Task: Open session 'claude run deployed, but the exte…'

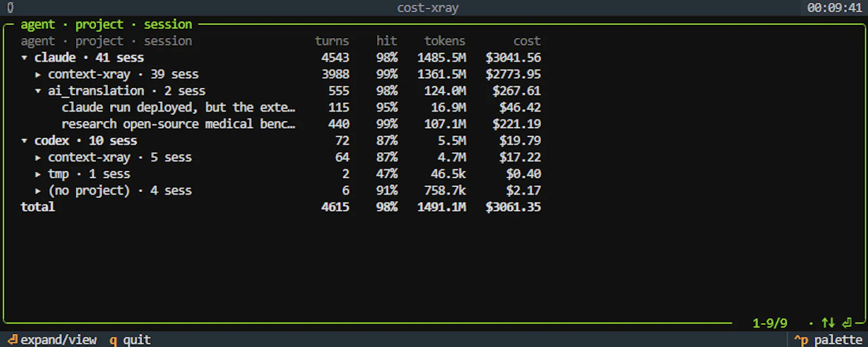Action: (178, 107)
